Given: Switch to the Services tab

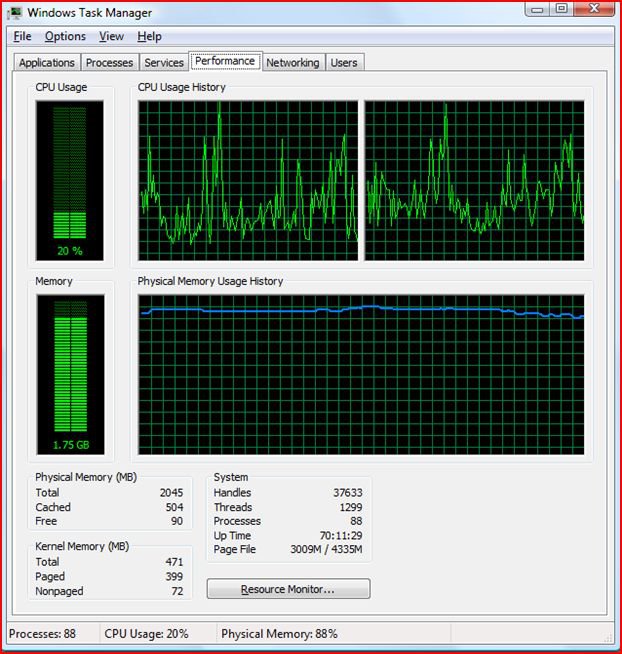Looking at the screenshot, I should click(x=164, y=63).
